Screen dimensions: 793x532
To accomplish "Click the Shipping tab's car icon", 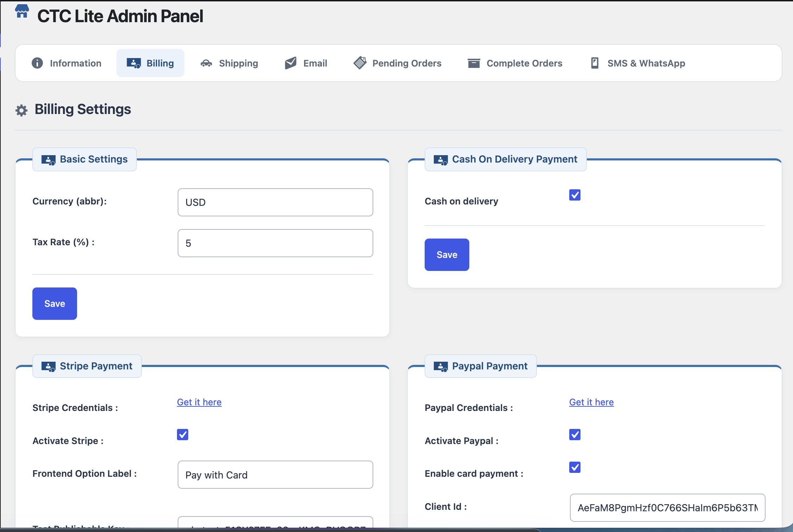I will click(x=206, y=63).
